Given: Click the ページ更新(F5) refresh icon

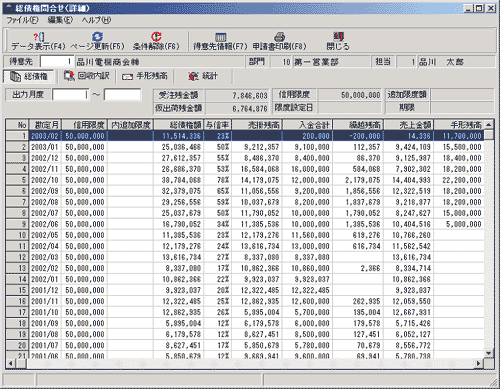Looking at the screenshot, I should (x=97, y=36).
